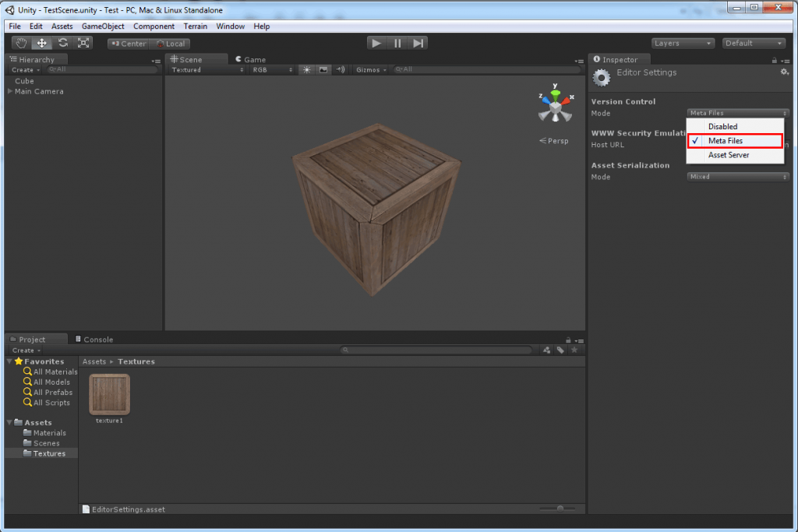The width and height of the screenshot is (798, 532).
Task: Select All Materials favorite
Action: pyautogui.click(x=50, y=372)
